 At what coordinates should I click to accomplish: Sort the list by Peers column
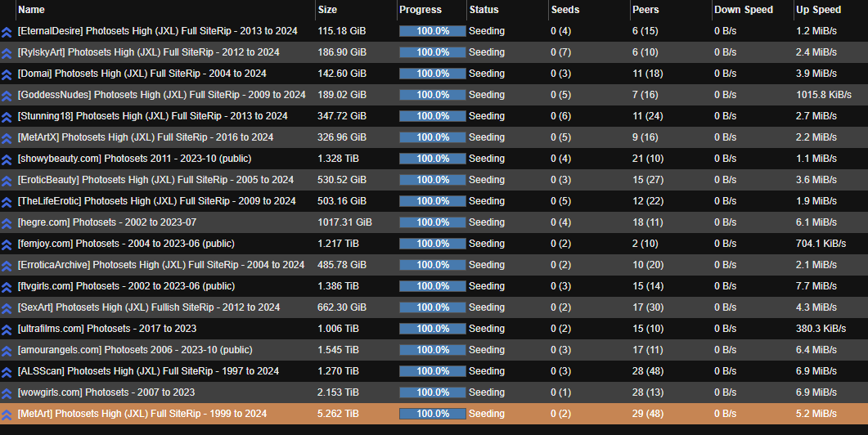645,10
